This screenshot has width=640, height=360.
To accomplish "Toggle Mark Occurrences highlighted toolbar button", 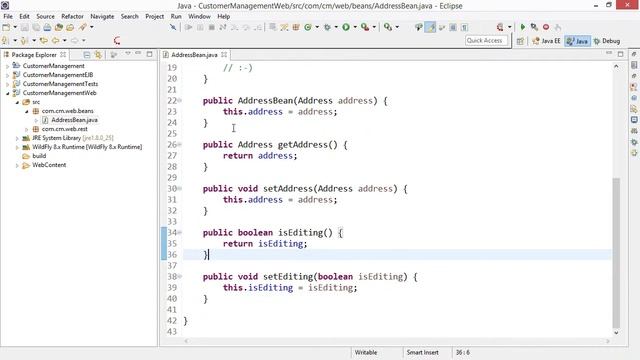I will (x=430, y=27).
